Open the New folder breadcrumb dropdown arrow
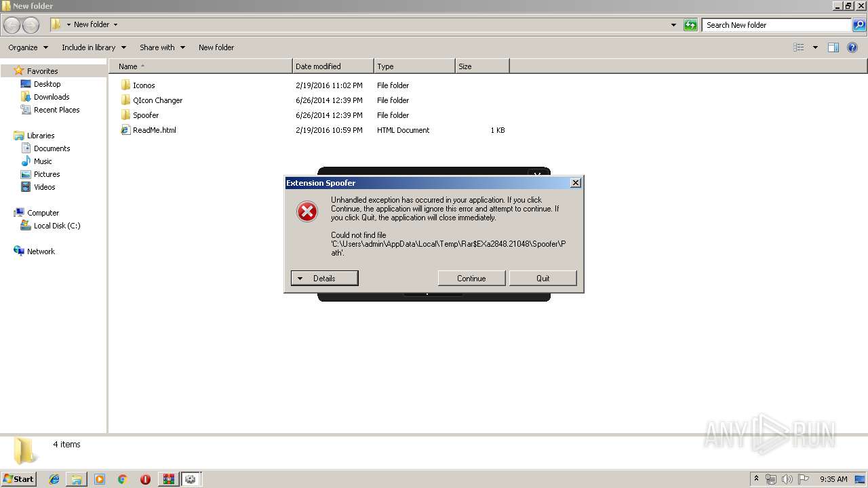This screenshot has width=868, height=488. [x=115, y=25]
